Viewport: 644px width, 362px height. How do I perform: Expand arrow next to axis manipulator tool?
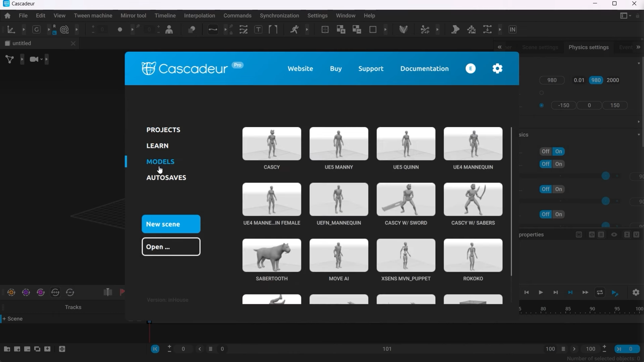click(x=23, y=30)
